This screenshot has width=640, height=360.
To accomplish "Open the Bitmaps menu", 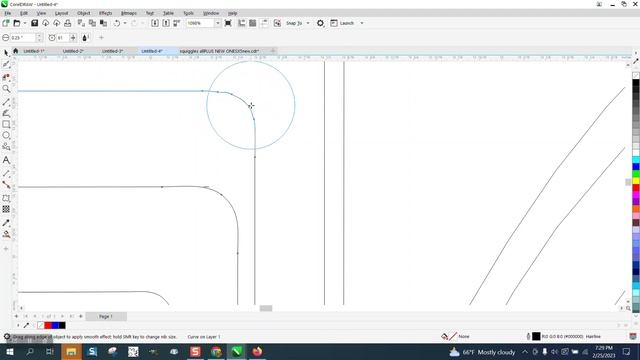I will coord(129,13).
